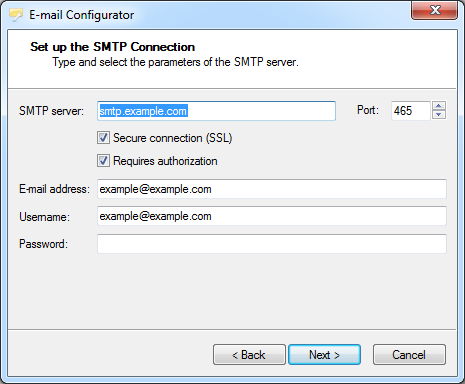Decrease the port number with down arrow
This screenshot has width=465, height=384.
click(x=439, y=115)
